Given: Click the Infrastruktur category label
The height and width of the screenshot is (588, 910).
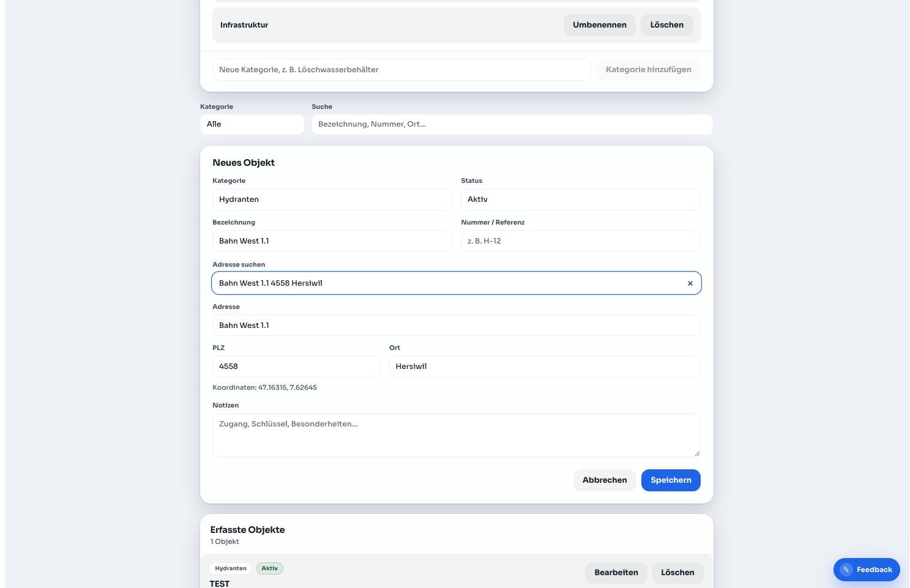Looking at the screenshot, I should point(244,25).
